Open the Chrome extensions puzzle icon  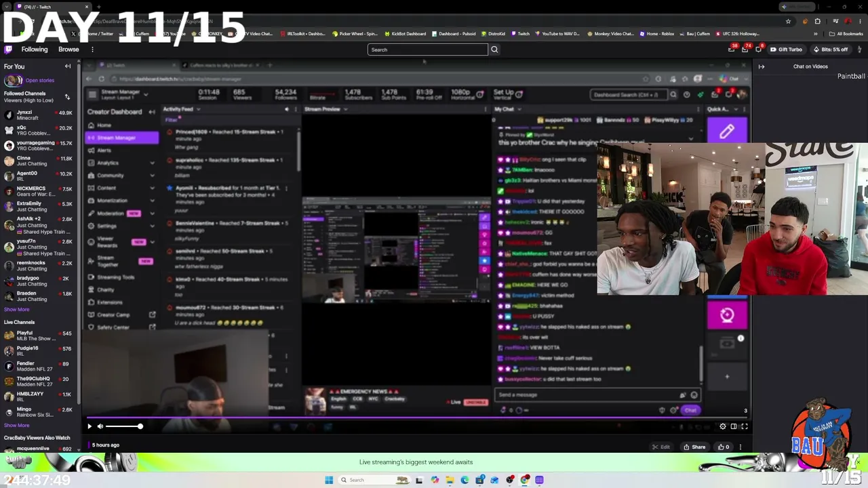pyautogui.click(x=818, y=21)
